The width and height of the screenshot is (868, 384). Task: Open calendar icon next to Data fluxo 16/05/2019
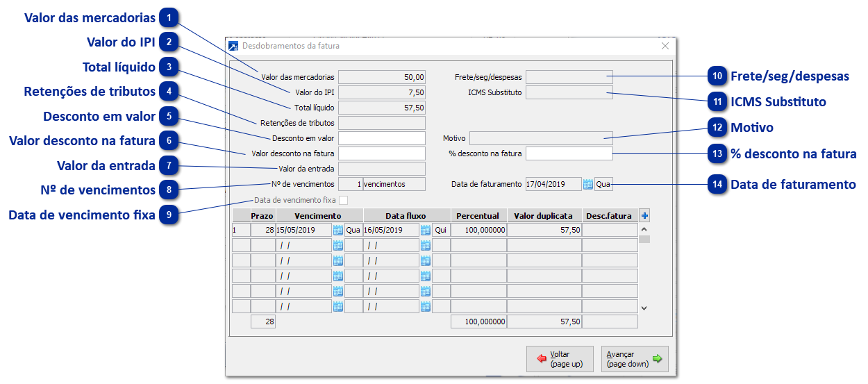pos(426,230)
